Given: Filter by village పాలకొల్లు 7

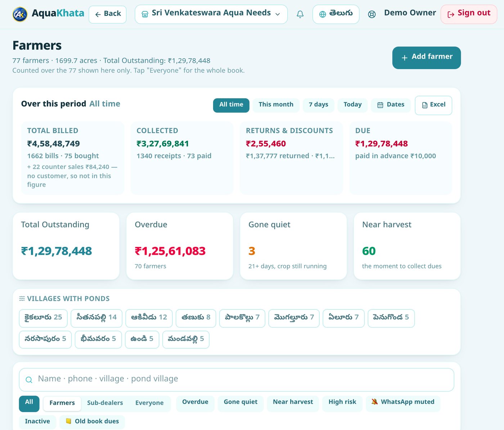Looking at the screenshot, I should click(x=242, y=318).
